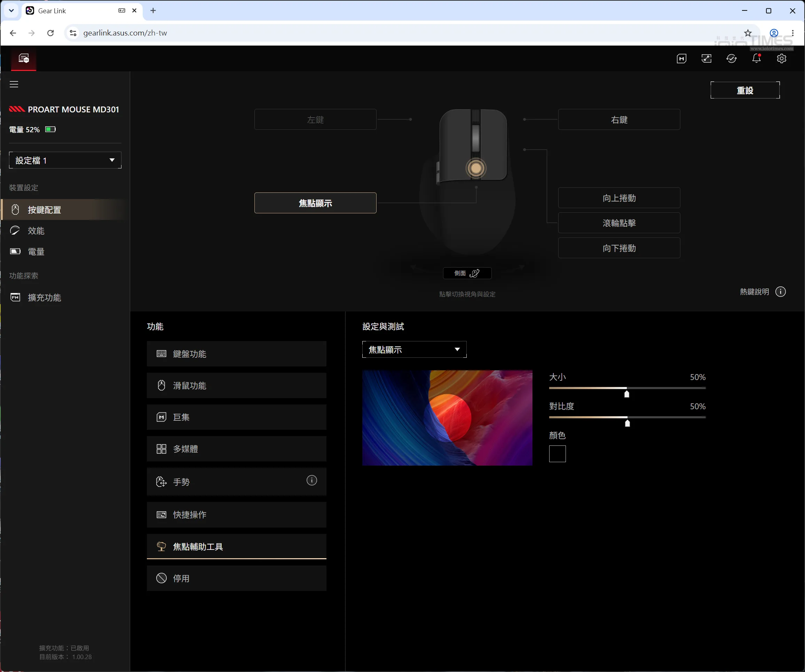Open the settings gear icon in header
Screen dimensions: 805x672
tap(782, 59)
